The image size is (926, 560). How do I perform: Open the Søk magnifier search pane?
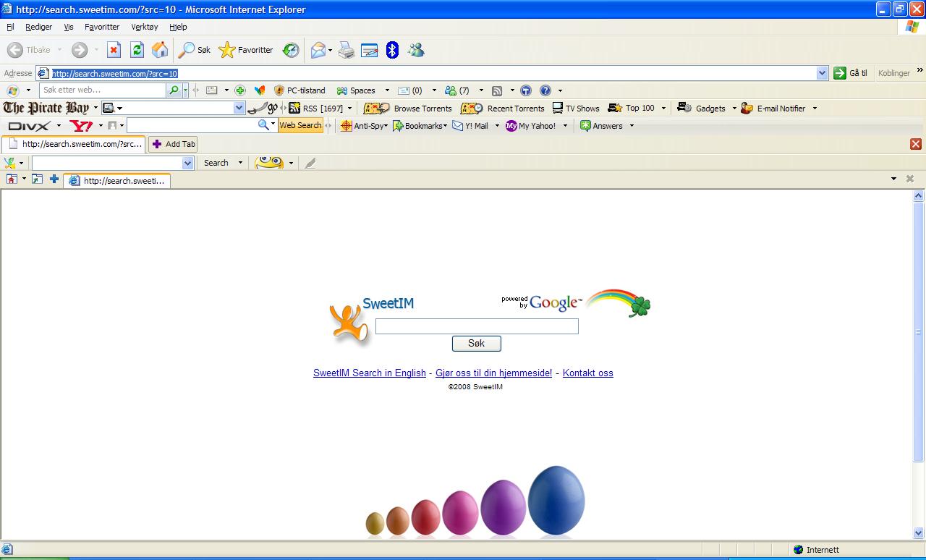pos(194,50)
